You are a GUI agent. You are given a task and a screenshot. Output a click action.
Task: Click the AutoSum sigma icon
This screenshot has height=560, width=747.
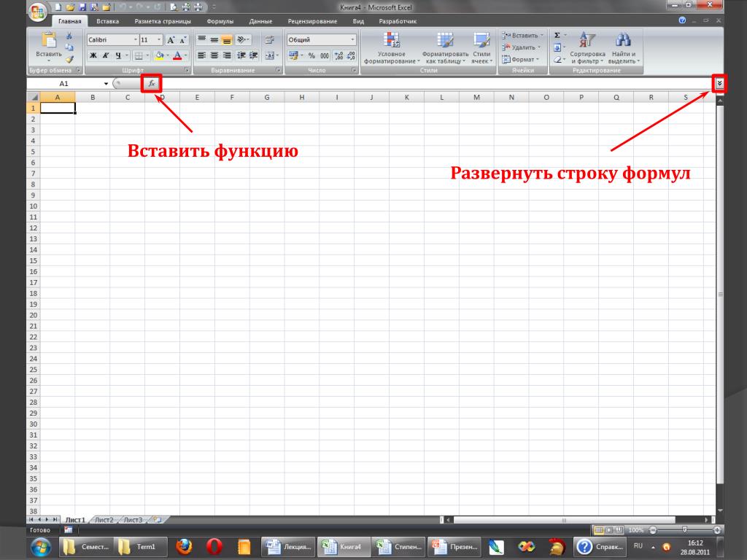pos(557,36)
